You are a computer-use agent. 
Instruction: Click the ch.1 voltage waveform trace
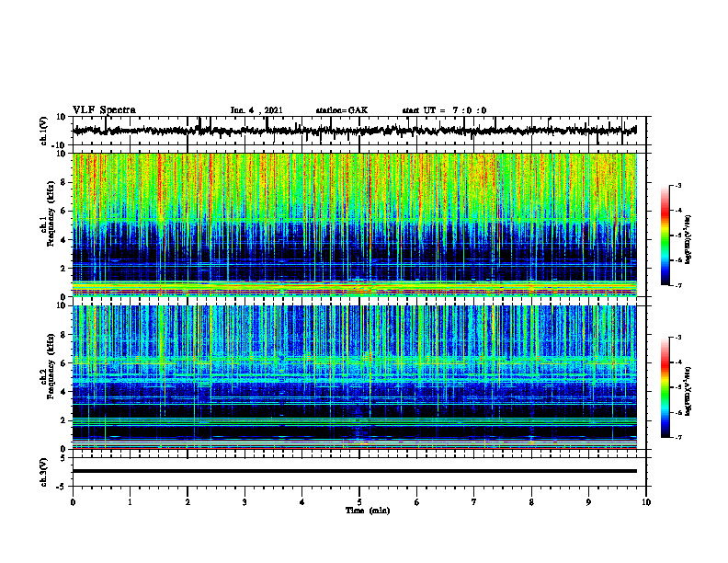tap(354, 131)
